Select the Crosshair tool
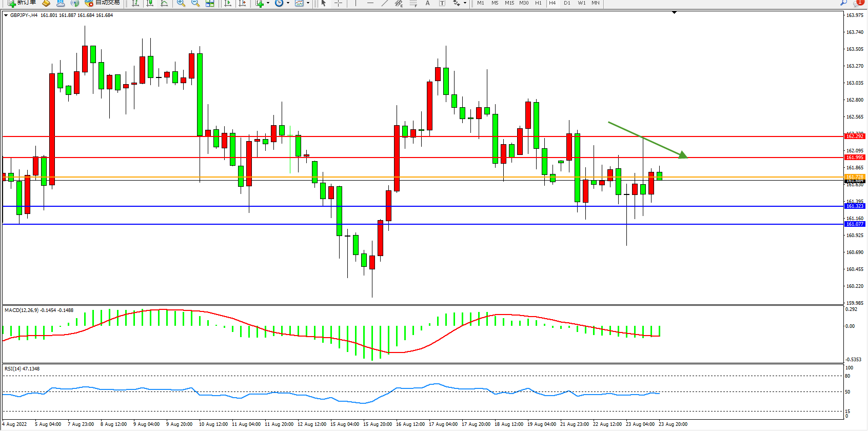Screen dimensions: 868x431 (x=339, y=3)
